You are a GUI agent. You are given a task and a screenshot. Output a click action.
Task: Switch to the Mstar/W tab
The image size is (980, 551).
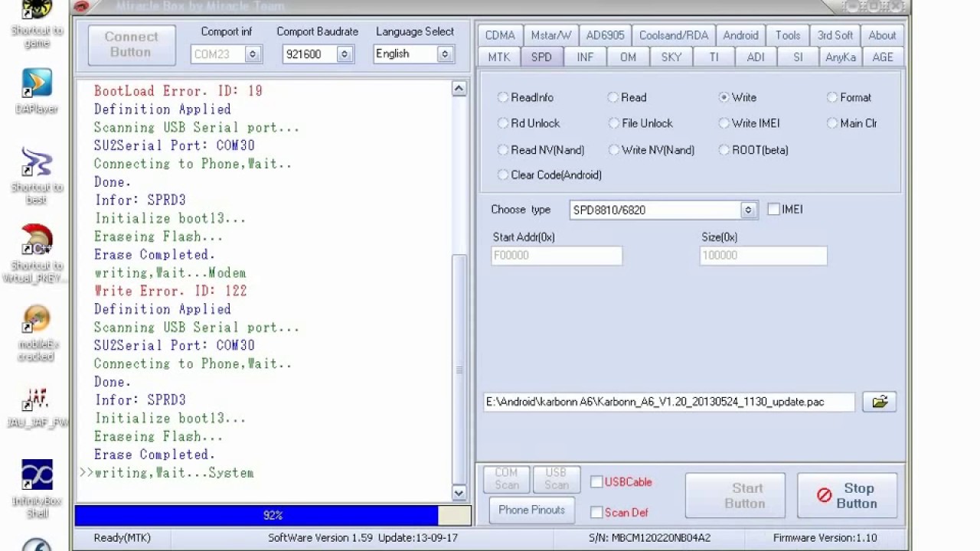pos(551,35)
